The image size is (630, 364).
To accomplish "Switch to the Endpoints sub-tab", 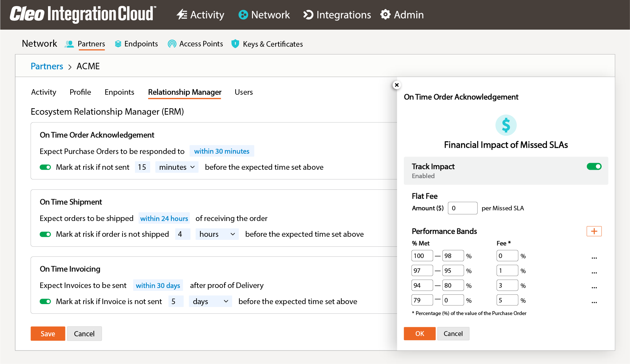I will coord(136,44).
